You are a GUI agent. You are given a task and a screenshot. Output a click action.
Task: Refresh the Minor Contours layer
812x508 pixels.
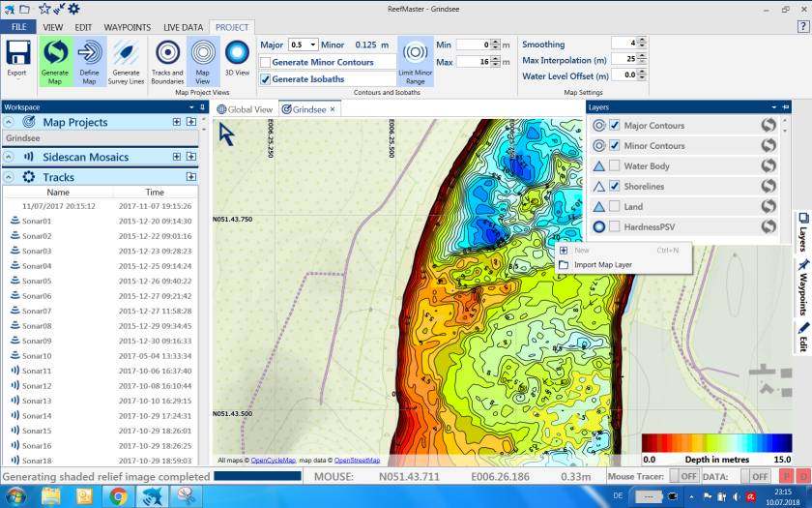(768, 145)
